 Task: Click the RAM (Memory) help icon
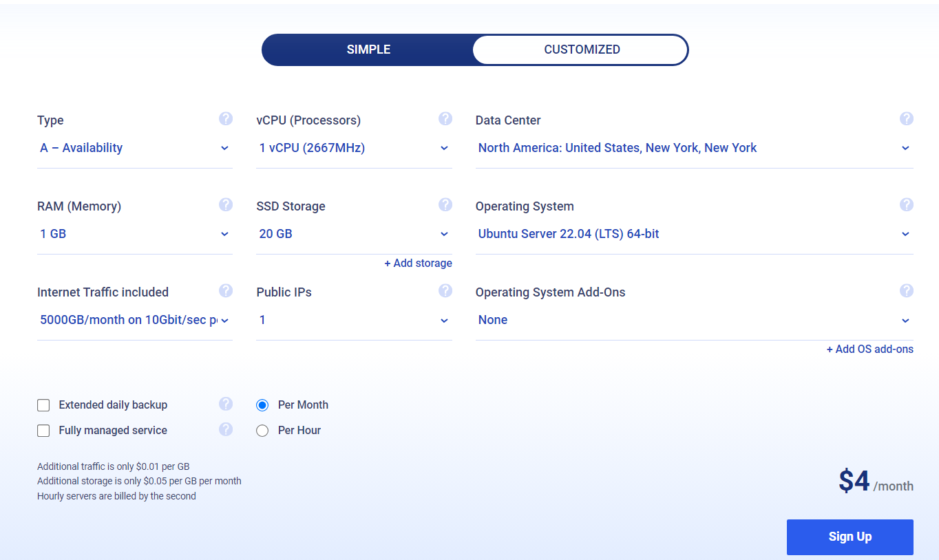click(x=226, y=205)
